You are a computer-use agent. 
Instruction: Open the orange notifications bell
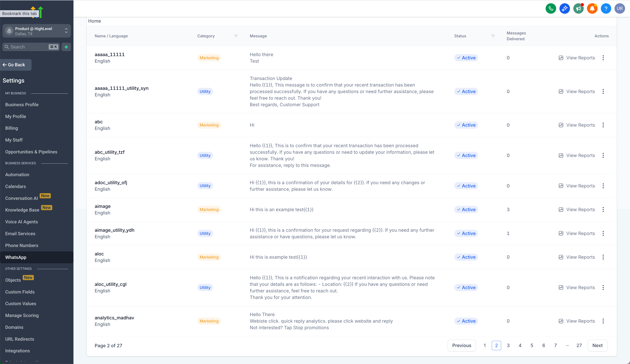click(x=592, y=9)
